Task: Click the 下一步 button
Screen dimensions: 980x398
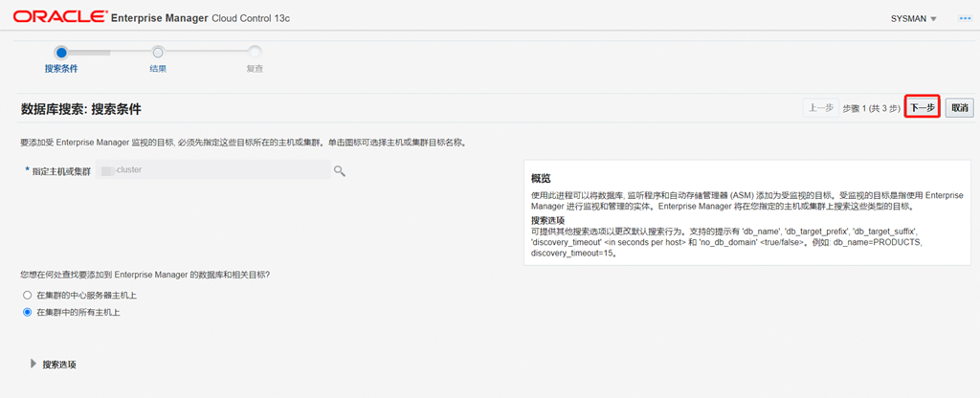Action: [923, 108]
